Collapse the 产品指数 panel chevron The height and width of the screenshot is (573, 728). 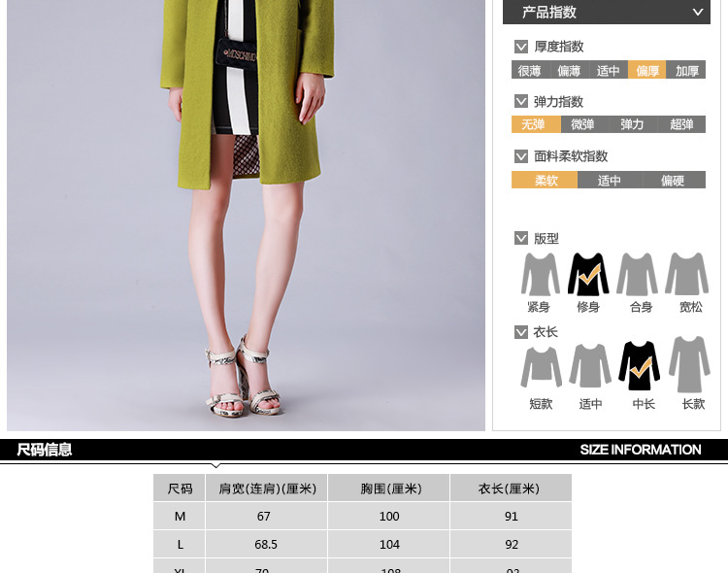point(697,13)
